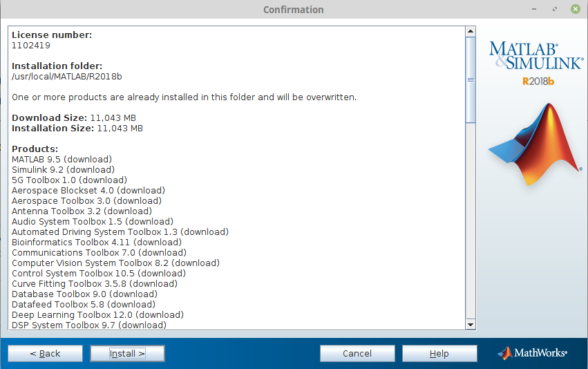Viewport: 588px width, 369px height.
Task: Close the Confirmation window
Action: tap(575, 10)
